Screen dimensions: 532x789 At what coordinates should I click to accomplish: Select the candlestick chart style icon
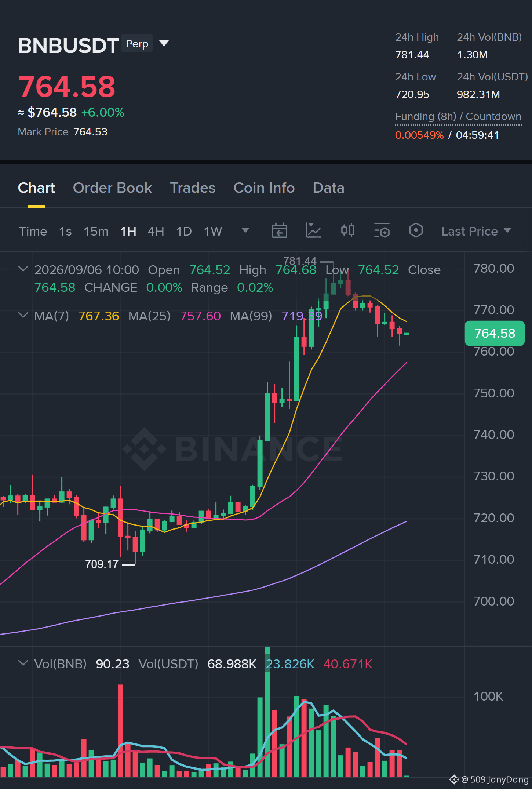[x=347, y=230]
